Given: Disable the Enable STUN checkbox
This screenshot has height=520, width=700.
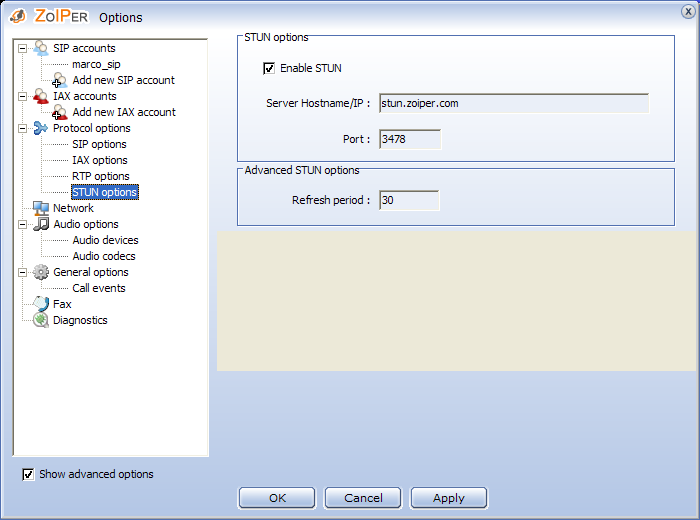Looking at the screenshot, I should [x=269, y=68].
